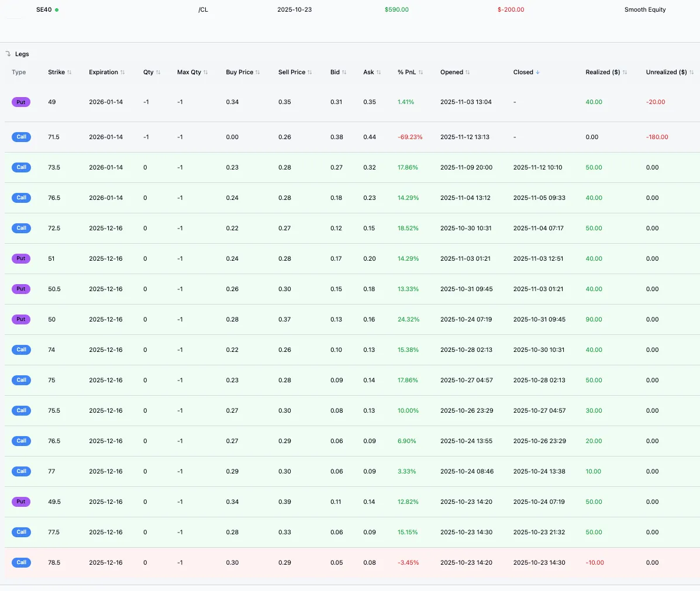The image size is (700, 591).
Task: Click the 18.52% PnL value
Action: (x=408, y=228)
